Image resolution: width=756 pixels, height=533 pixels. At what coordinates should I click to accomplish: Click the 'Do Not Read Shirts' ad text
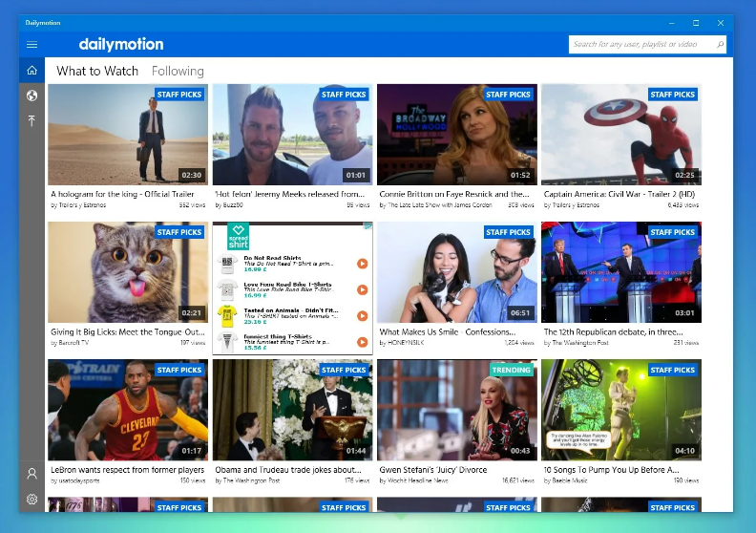pos(272,258)
